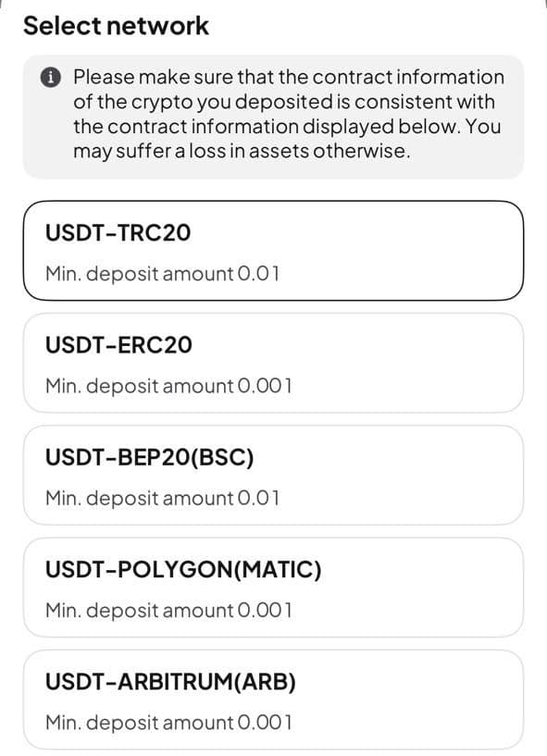This screenshot has width=547, height=756.
Task: Tap Polygon min. deposit amount 0.001 line
Action: tap(168, 611)
